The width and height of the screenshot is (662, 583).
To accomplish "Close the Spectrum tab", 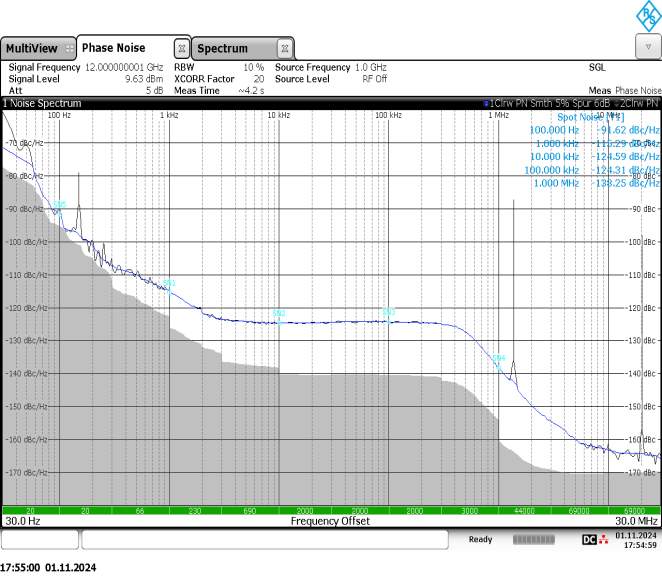I will click(285, 48).
